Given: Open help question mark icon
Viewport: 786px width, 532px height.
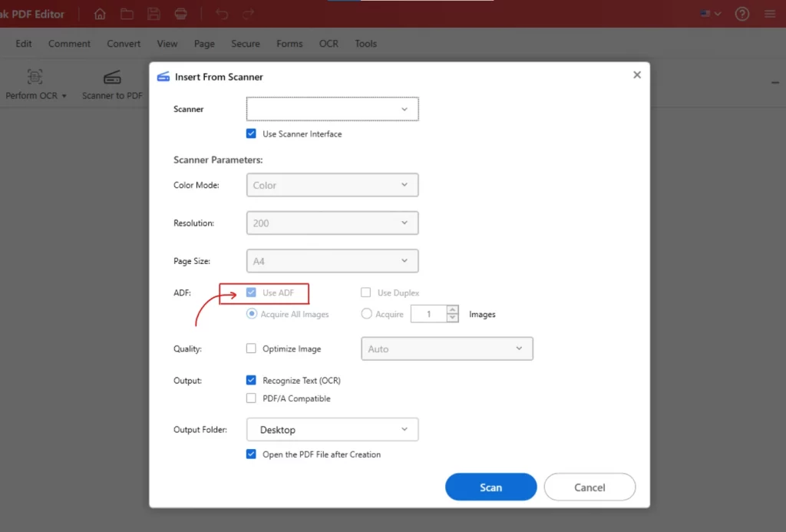Looking at the screenshot, I should (x=742, y=14).
